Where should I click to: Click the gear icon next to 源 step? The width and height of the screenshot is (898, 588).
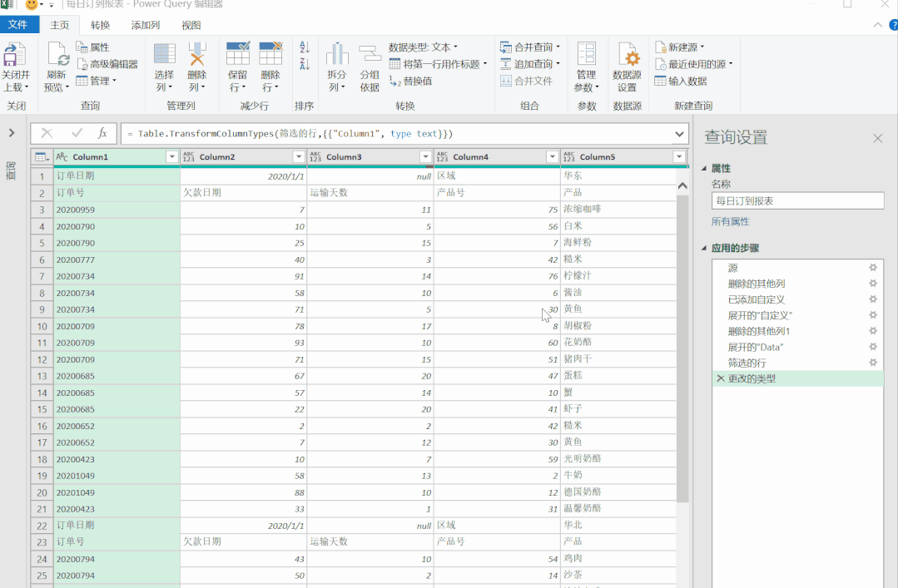873,267
